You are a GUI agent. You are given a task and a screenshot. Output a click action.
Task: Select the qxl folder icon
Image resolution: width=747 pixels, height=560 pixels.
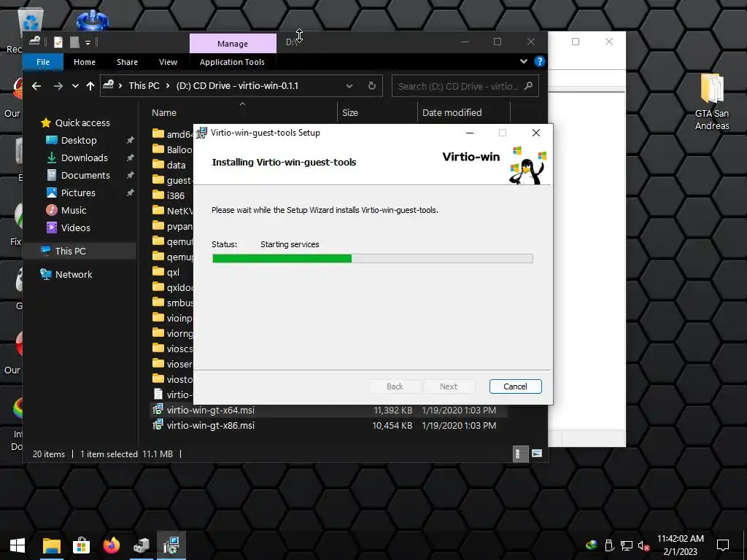click(158, 271)
